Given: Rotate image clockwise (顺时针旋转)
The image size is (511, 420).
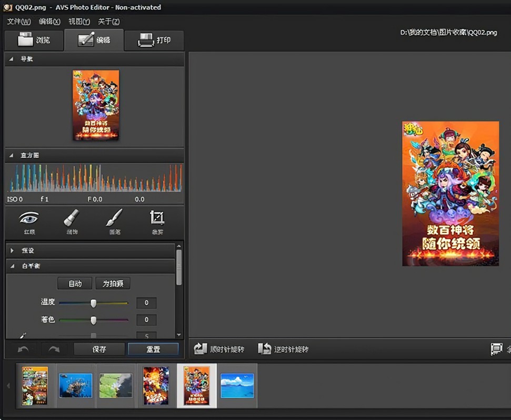Looking at the screenshot, I should pyautogui.click(x=219, y=349).
